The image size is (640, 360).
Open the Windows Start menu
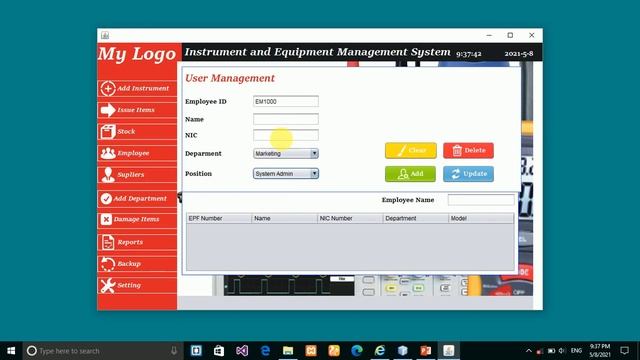pos(11,351)
